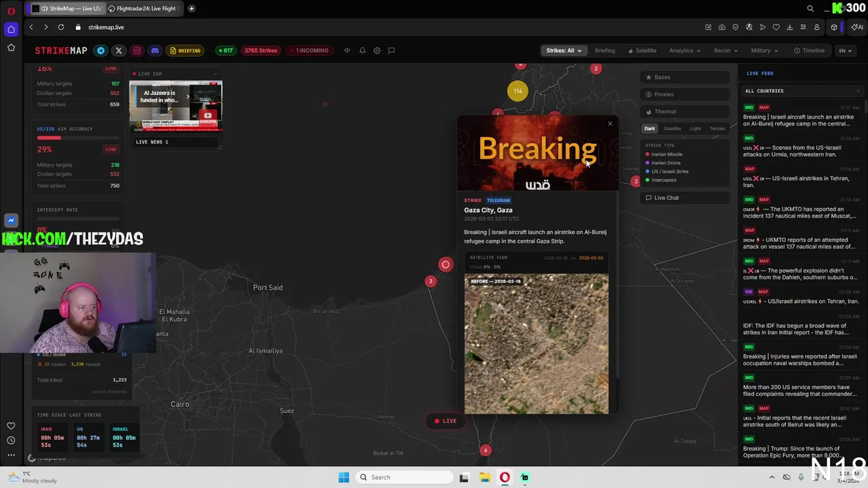This screenshot has height=488, width=868.
Task: Open Opera easy setup sliders icon
Action: (803, 27)
